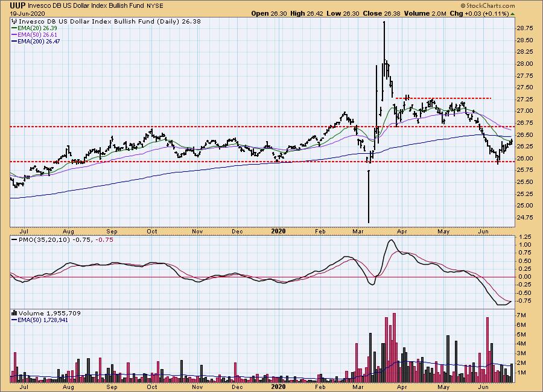Screen dimensions: 543x392
Task: Click the 2020 label under the price chart
Action: pos(278,231)
